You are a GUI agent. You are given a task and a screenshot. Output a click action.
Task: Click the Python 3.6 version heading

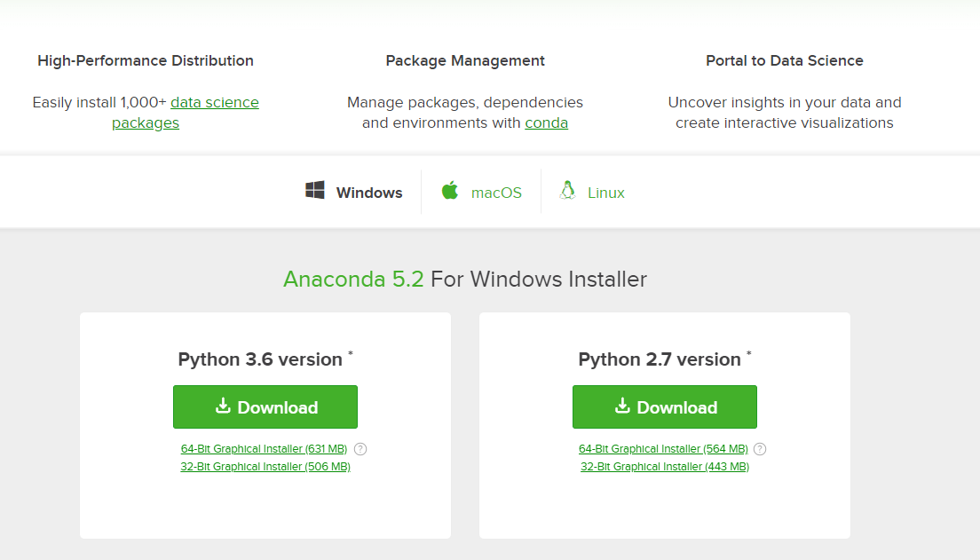[265, 359]
